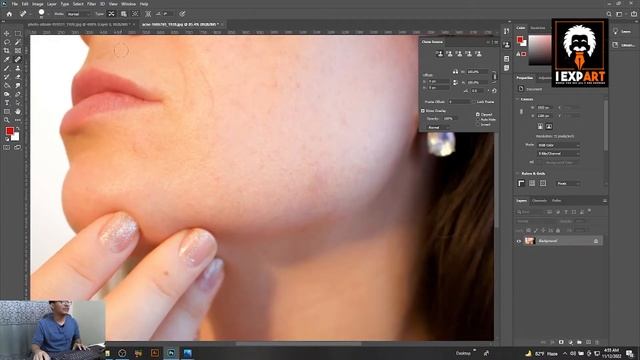This screenshot has width=640, height=360.
Task: Switch to the Channels tab
Action: click(539, 201)
